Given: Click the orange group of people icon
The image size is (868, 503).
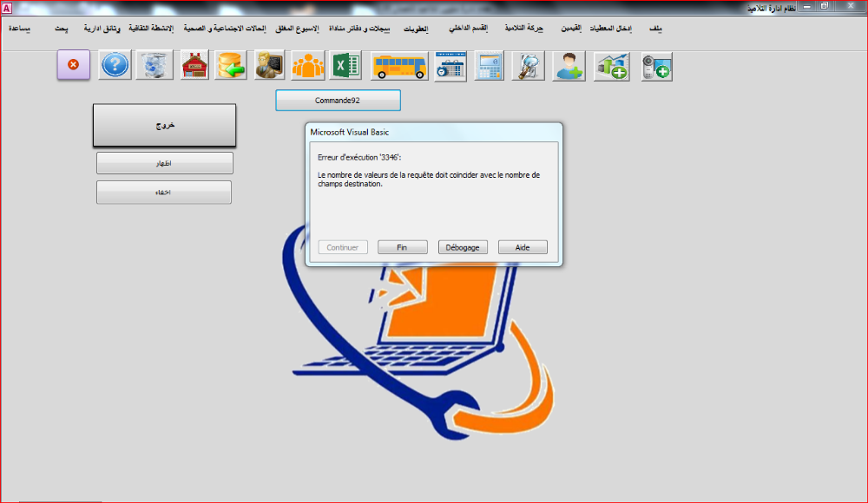Looking at the screenshot, I should click(x=308, y=65).
